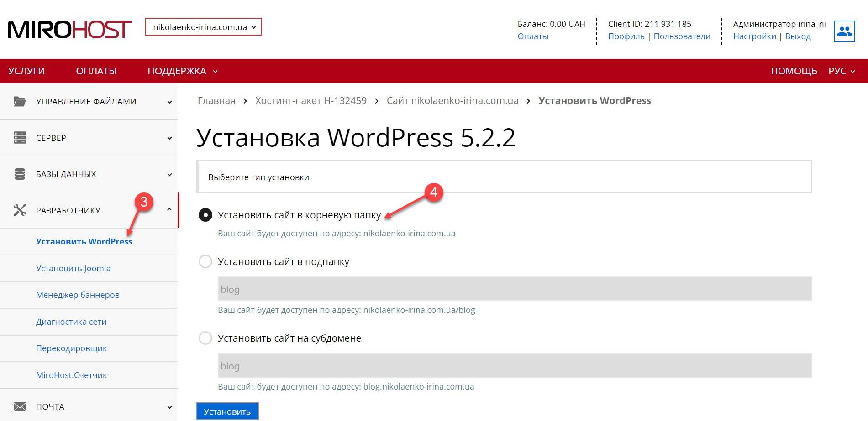Expand the БАЗЫ ДАННЫХ section chevron

(169, 174)
